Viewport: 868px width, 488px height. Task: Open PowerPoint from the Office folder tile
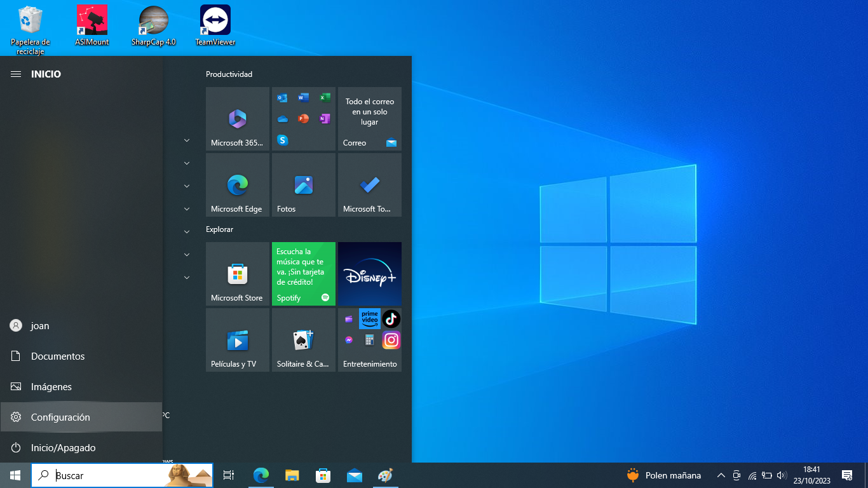pos(303,119)
